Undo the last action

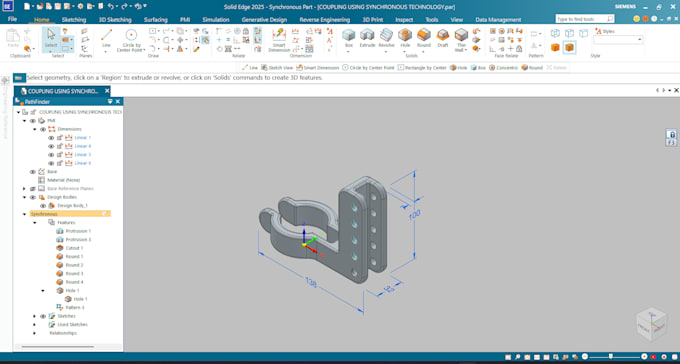pos(111,7)
